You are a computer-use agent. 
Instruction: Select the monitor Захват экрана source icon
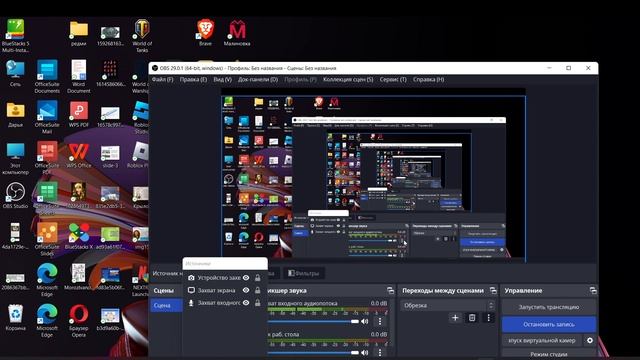191,290
